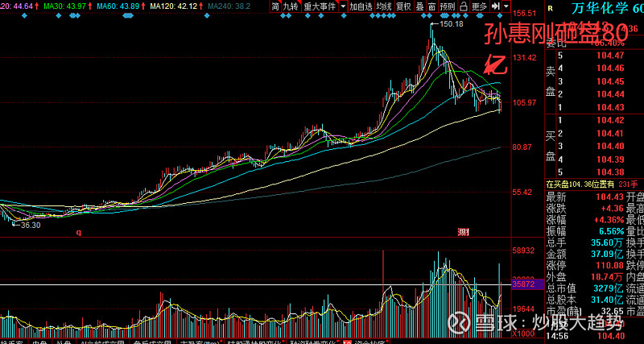644x344 pixels.
Task: Click the highlighted 35872 volume level tag
Action: tap(527, 284)
